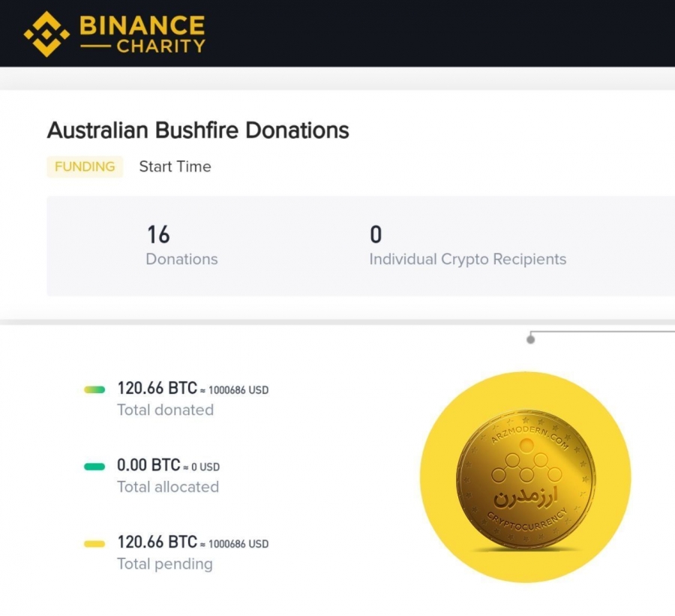The image size is (675, 616).
Task: Click the gold ArzModern coin image
Action: point(526,480)
